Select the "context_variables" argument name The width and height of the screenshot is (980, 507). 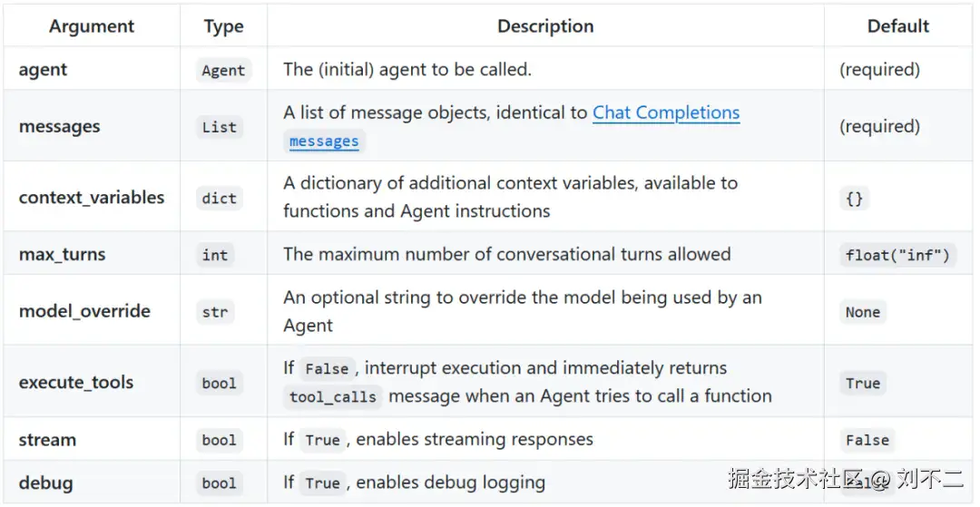(92, 198)
